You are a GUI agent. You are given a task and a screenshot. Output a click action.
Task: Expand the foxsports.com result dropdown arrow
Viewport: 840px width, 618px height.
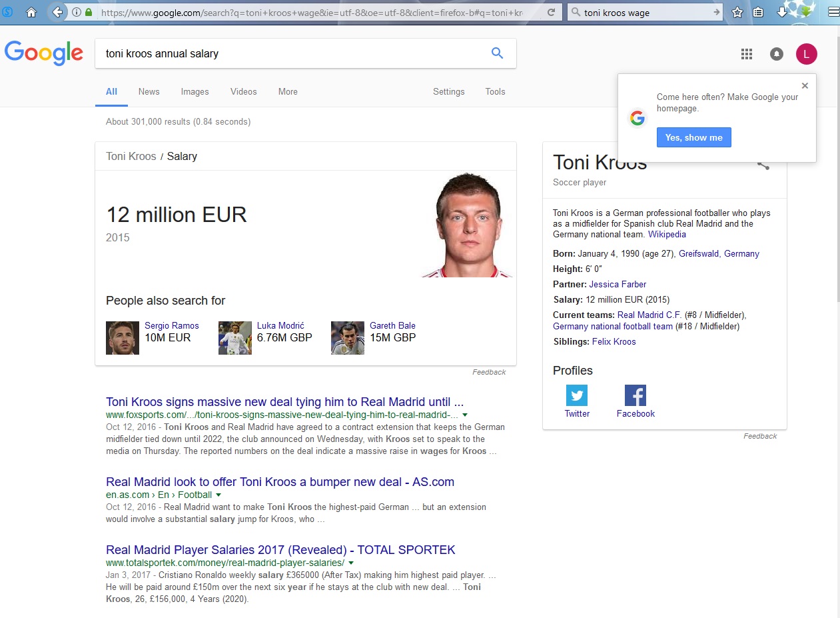(465, 415)
